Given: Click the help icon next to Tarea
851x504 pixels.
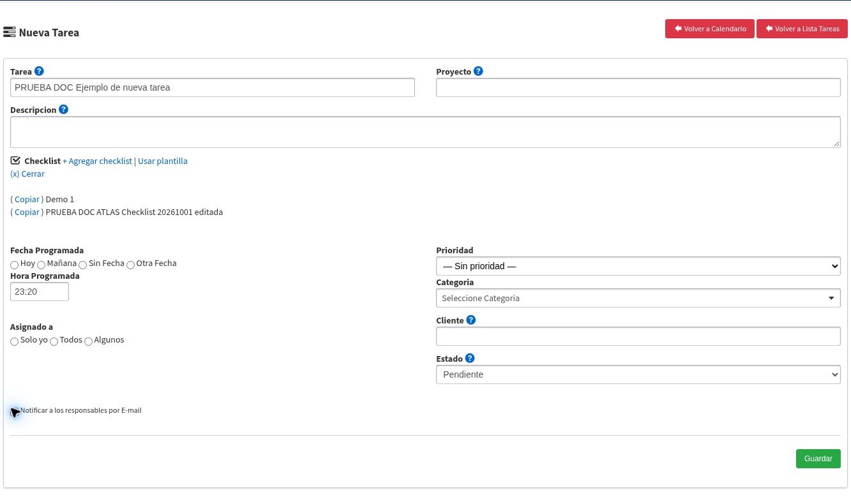Looking at the screenshot, I should 40,71.
